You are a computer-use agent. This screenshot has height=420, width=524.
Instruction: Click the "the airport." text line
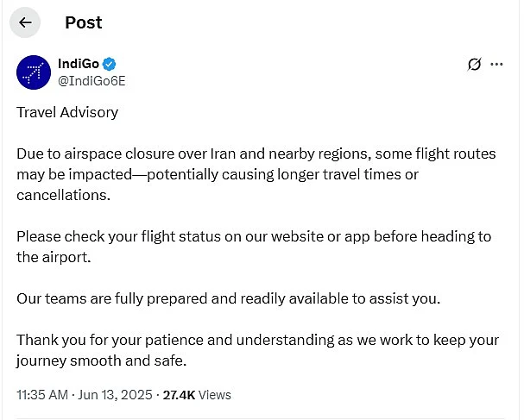point(54,257)
